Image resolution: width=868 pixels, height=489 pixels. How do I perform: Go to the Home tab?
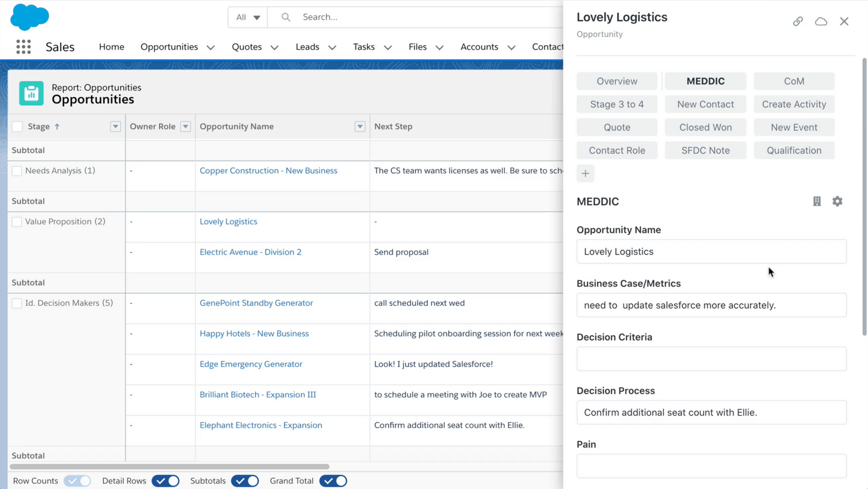click(112, 46)
